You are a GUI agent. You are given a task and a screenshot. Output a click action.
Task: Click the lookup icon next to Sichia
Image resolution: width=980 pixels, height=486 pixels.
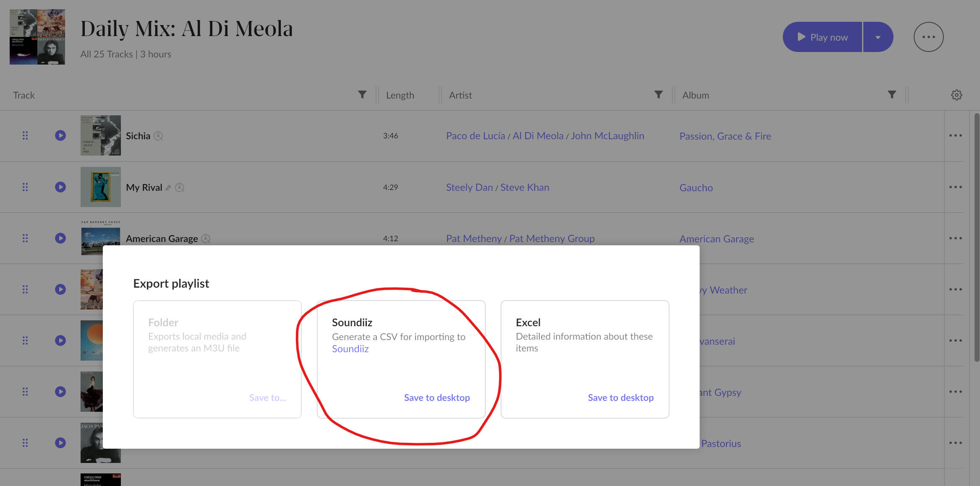tap(158, 136)
